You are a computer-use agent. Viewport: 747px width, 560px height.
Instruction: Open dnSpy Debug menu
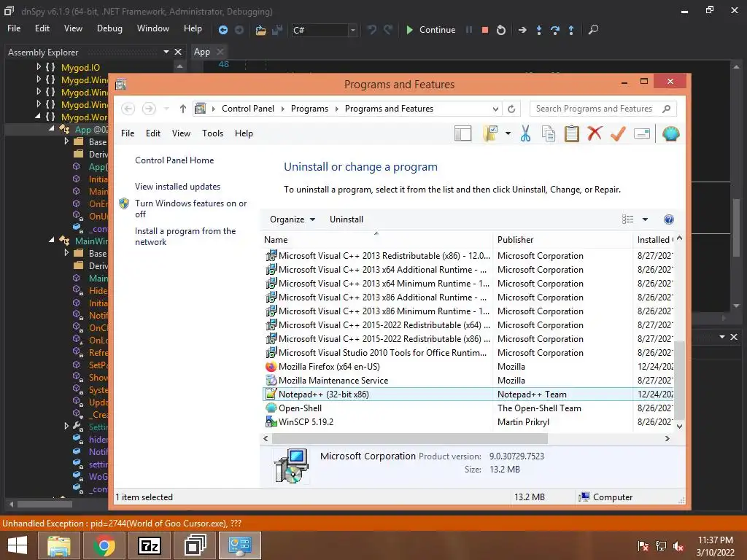pyautogui.click(x=109, y=28)
